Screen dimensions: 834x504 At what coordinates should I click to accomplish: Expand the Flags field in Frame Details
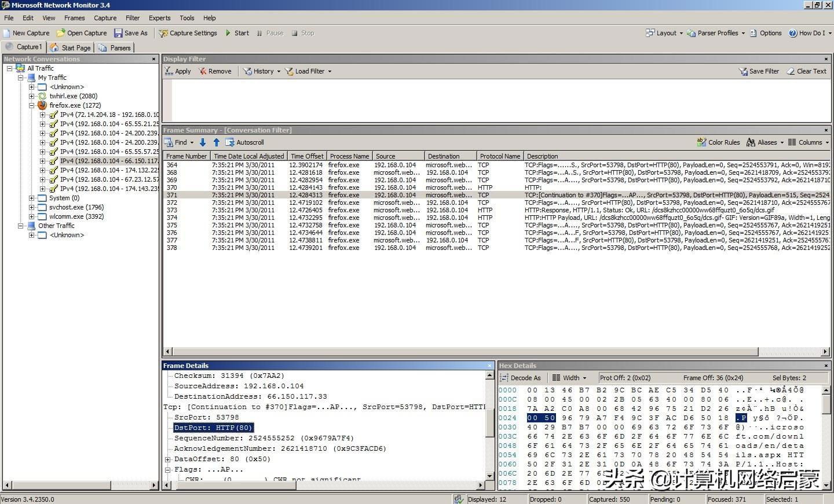(167, 470)
